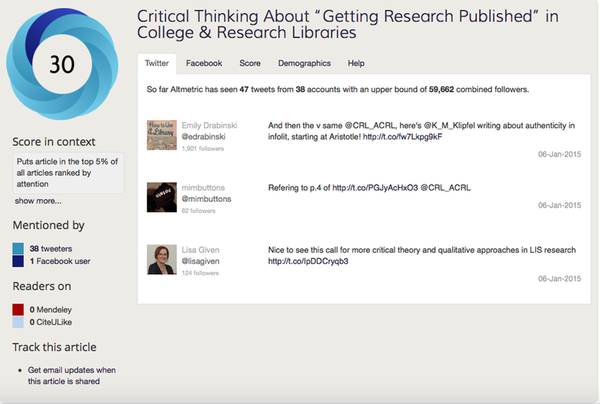Click the red Mendeley color square
Screen dimensions: 600x404
(19, 310)
